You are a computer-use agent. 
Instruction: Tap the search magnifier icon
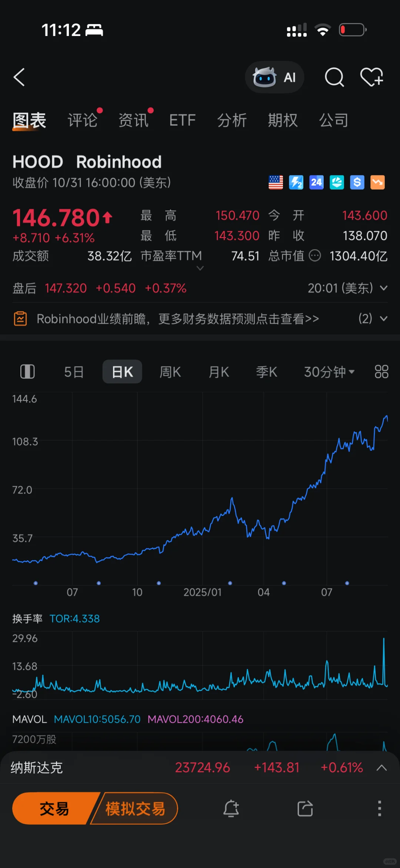334,77
